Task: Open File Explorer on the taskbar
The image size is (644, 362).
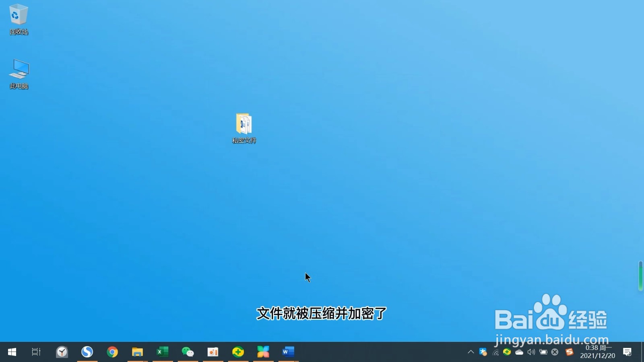Action: coord(137,352)
